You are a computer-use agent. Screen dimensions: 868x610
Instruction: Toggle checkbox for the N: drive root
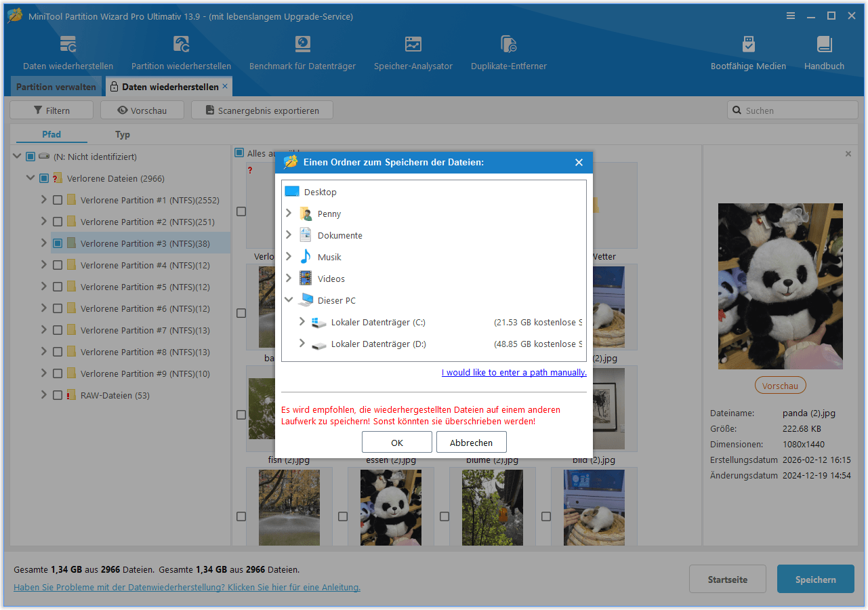tap(30, 157)
